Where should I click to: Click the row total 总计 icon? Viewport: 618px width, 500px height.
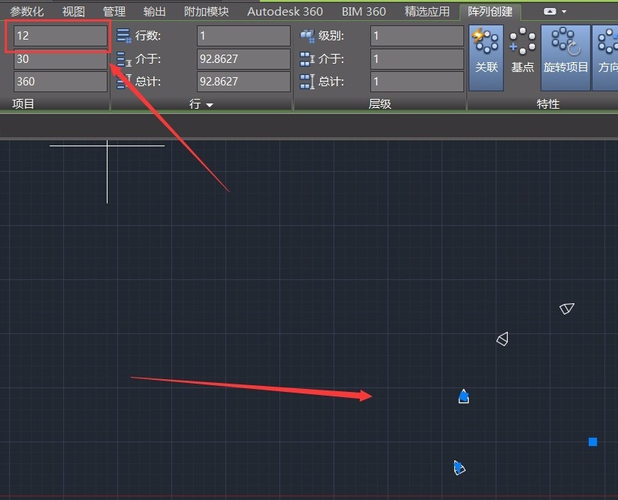tap(124, 81)
